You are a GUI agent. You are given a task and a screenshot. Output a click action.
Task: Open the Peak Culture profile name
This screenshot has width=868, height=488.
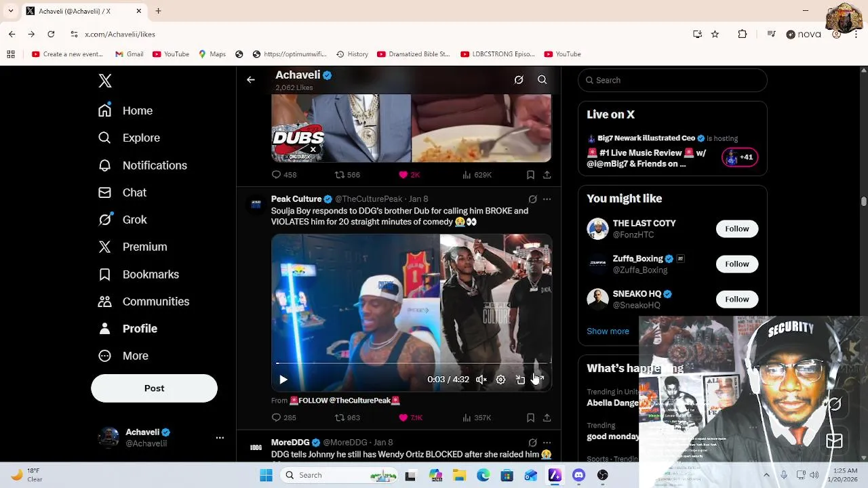pyautogui.click(x=296, y=199)
